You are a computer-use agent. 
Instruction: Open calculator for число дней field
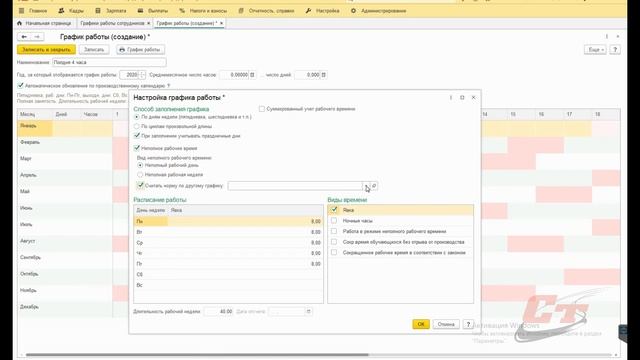324,75
